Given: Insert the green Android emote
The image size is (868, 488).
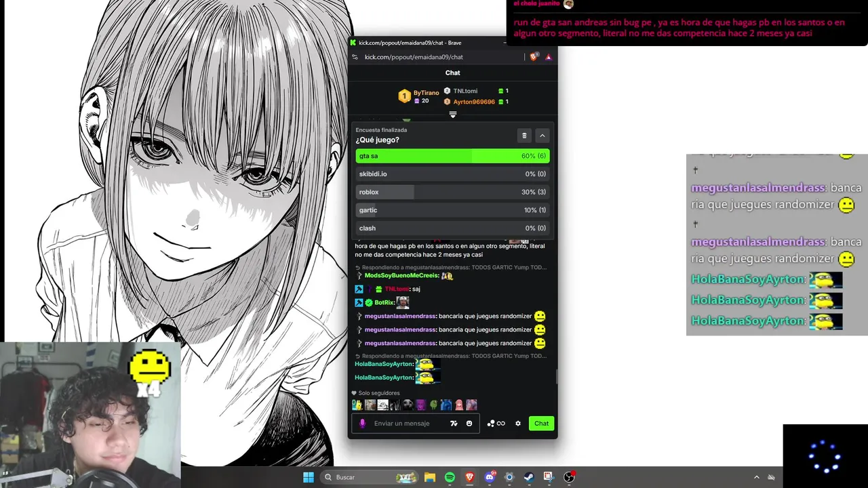Looking at the screenshot, I should 434,405.
